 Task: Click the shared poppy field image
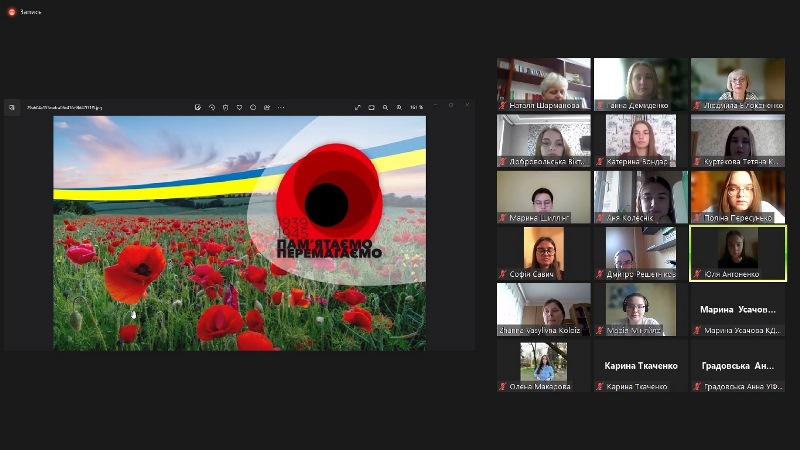pos(239,232)
